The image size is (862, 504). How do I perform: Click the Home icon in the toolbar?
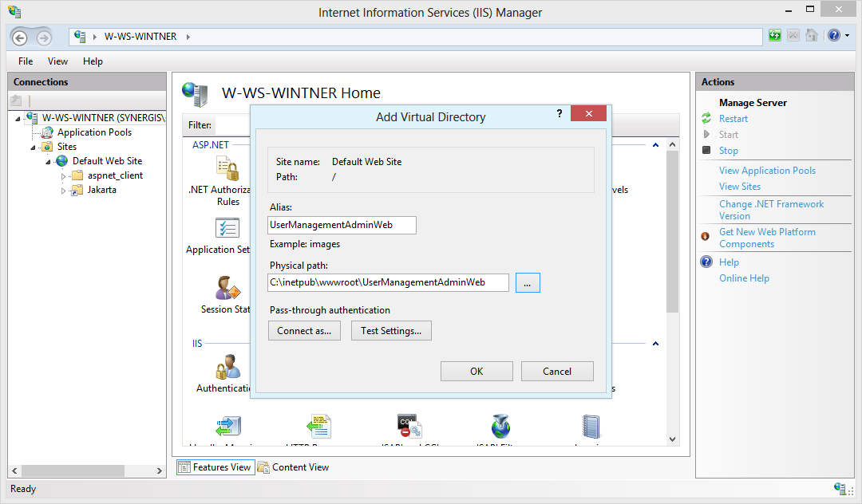(811, 36)
